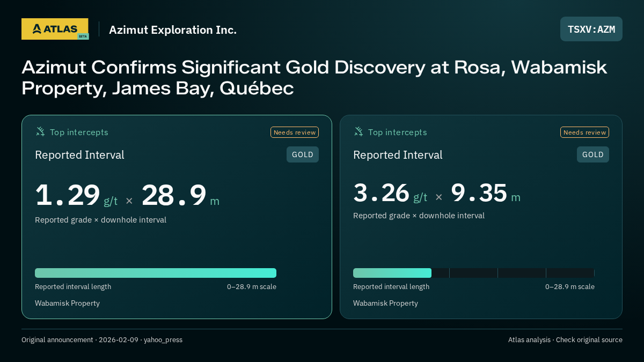
Task: Click the 28.9 m interval value
Action: (180, 196)
